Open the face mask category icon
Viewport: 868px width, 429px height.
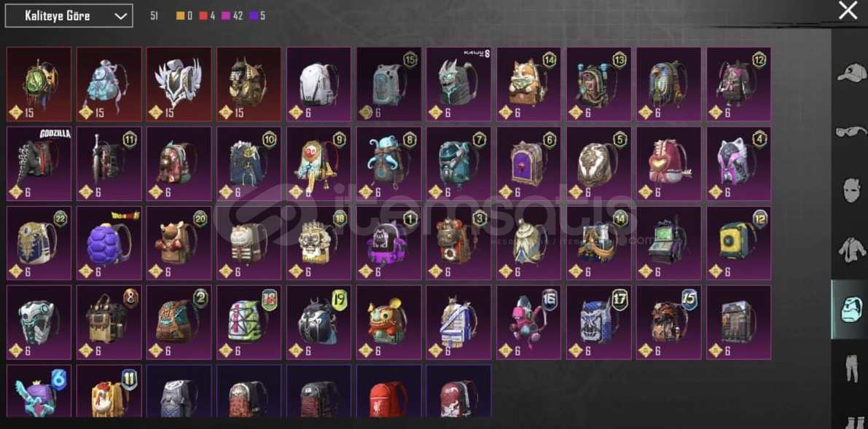click(x=851, y=190)
